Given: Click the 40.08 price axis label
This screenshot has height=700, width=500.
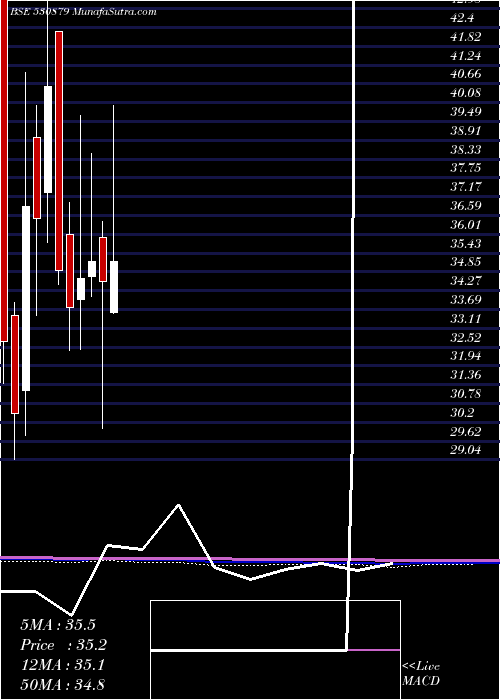Looking at the screenshot, I should 466,93.
